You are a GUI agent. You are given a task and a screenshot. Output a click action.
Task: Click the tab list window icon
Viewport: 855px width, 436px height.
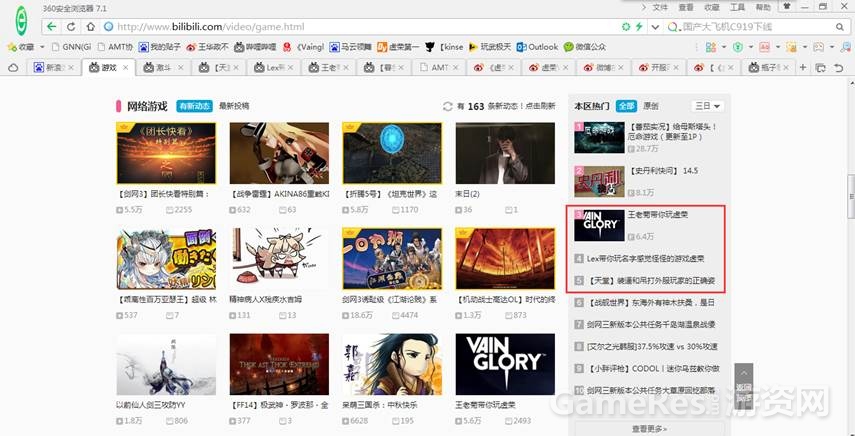[x=820, y=68]
